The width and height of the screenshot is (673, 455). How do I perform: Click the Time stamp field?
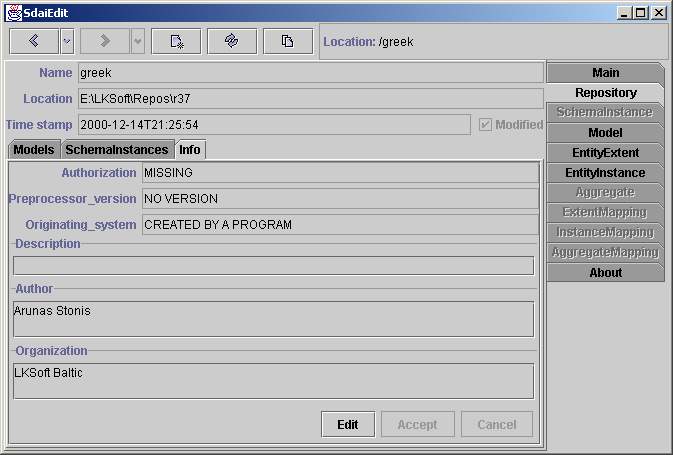coord(274,125)
